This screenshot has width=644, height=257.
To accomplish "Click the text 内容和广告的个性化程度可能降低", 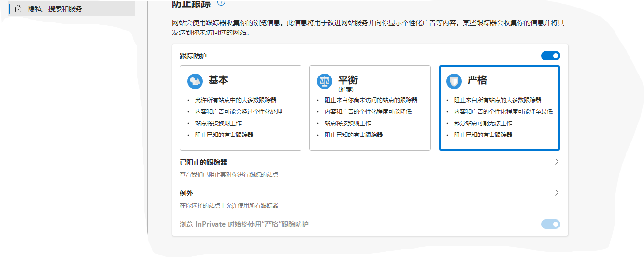I will pos(368,111).
